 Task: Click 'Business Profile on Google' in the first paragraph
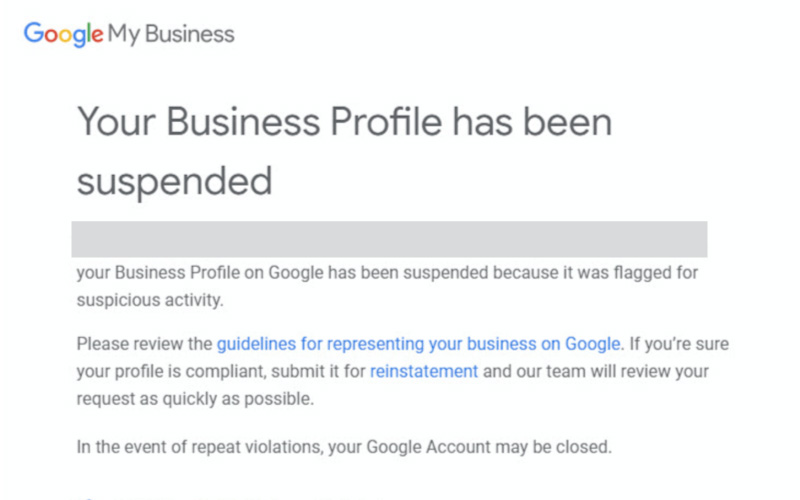219,272
